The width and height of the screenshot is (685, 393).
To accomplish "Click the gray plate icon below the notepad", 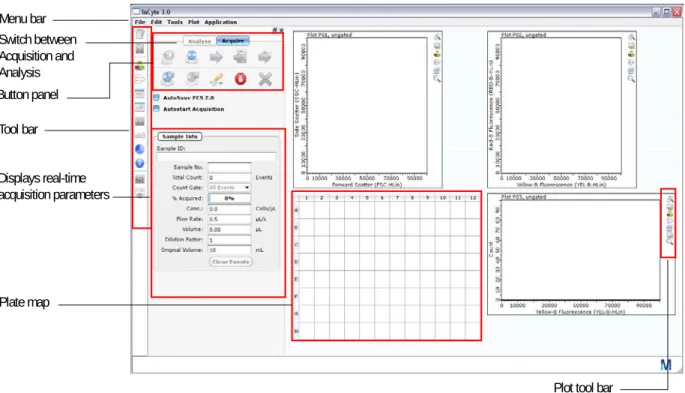I will tap(140, 49).
